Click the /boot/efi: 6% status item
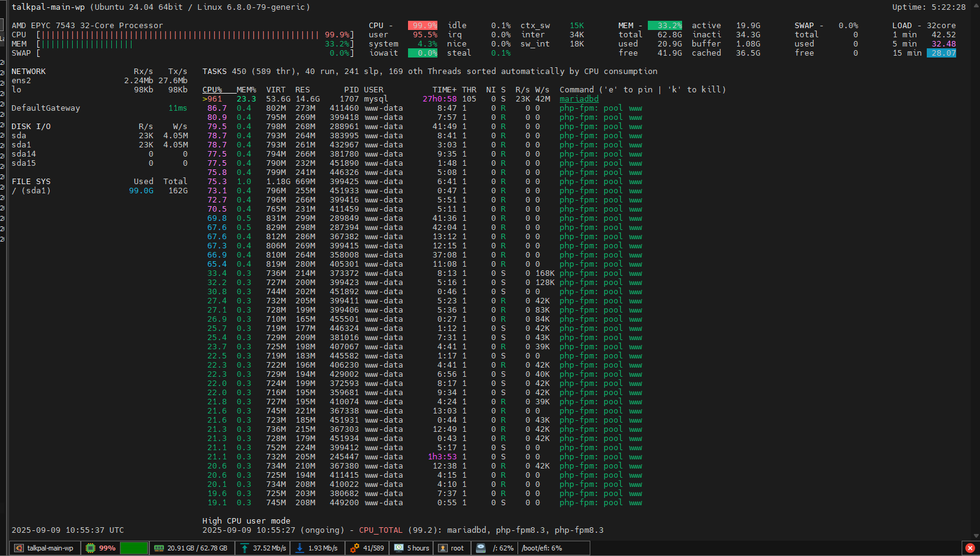980x556 pixels. tap(541, 548)
